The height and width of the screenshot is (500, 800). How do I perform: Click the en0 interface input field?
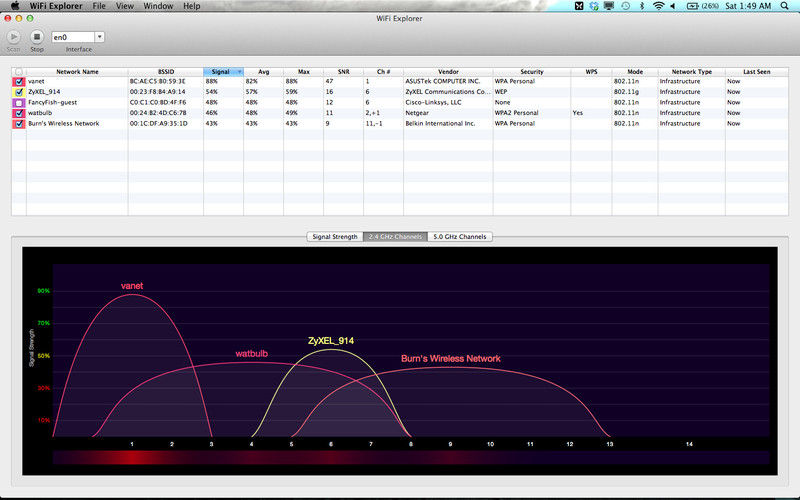coord(73,37)
